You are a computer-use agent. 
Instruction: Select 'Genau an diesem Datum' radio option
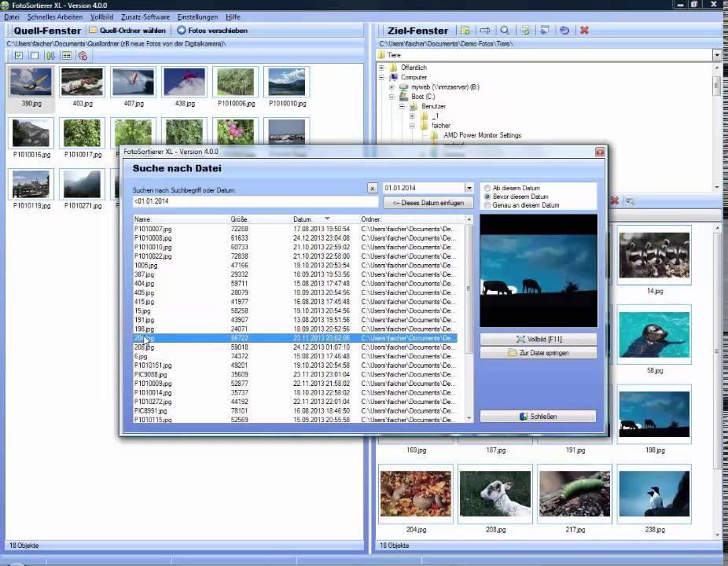point(487,204)
